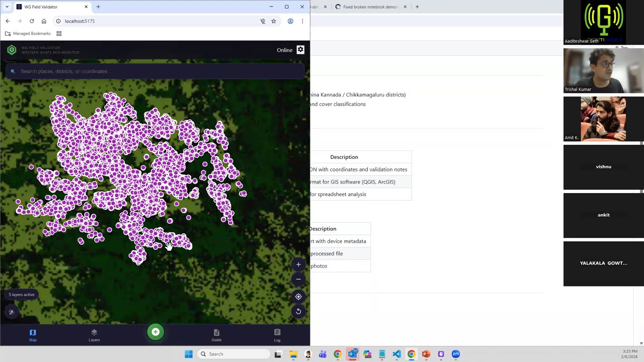Open Chrome three-dot menu
This screenshot has height=362, width=644.
(x=302, y=21)
